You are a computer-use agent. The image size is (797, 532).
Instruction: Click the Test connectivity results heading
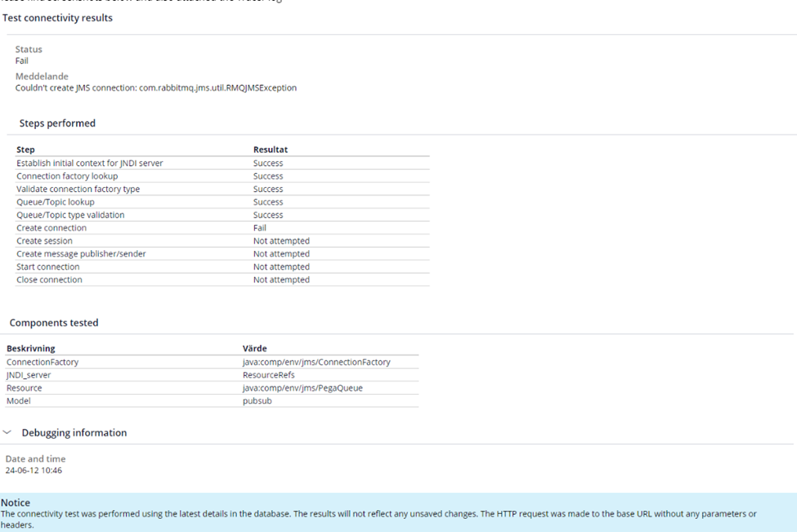click(56, 18)
